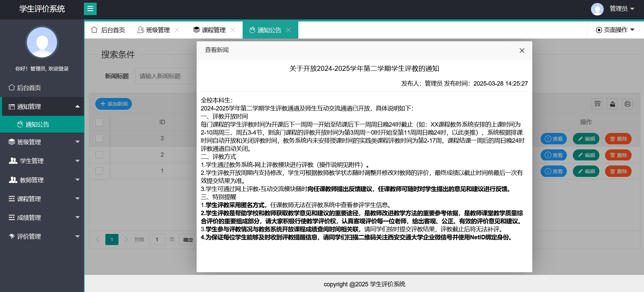
Task: Open the 页面操作 dropdown
Action: point(615,30)
